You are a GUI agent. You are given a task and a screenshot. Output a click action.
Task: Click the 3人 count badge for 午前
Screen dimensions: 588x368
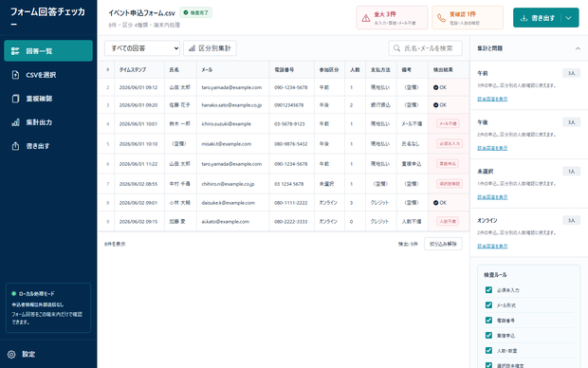click(571, 73)
